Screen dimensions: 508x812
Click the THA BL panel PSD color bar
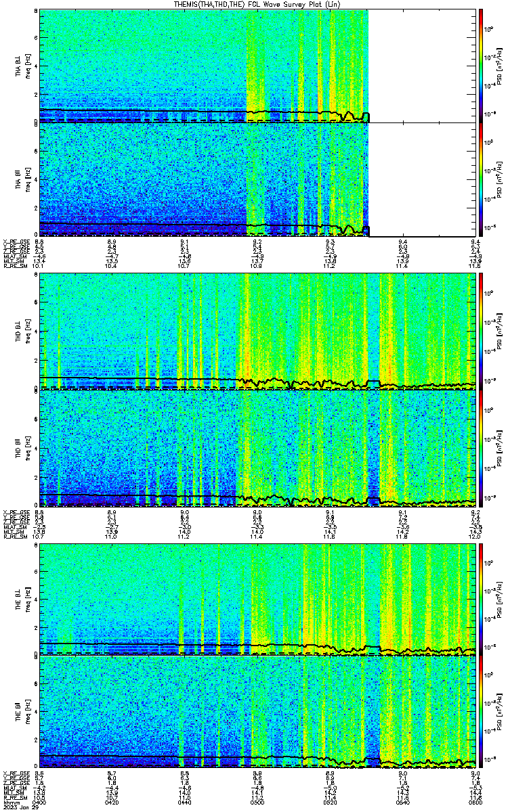click(481, 66)
